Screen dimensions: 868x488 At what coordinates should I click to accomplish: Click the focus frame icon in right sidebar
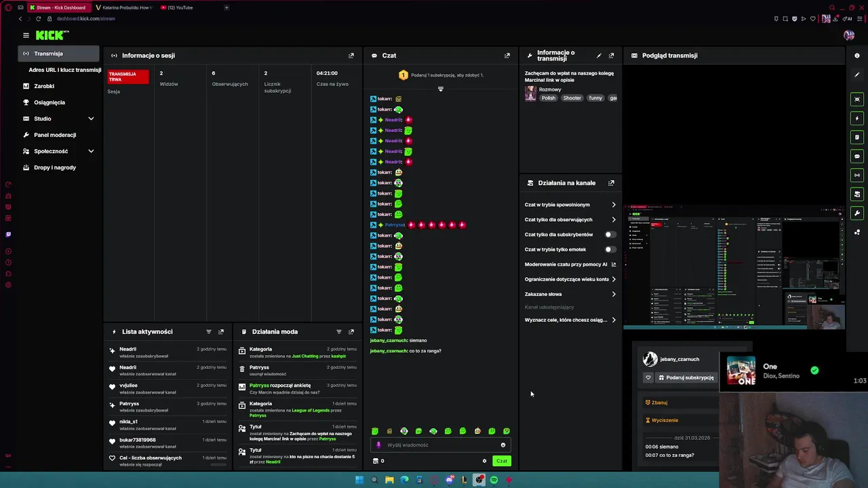(x=857, y=100)
